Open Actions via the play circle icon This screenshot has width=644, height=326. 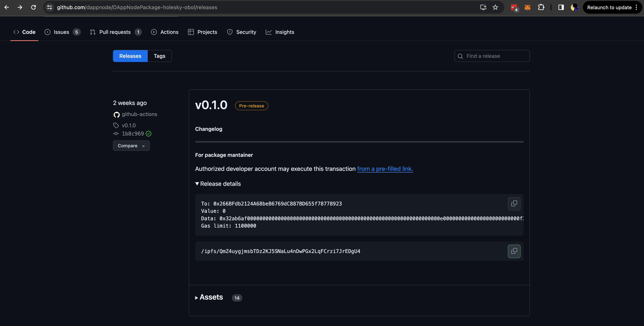tap(154, 32)
